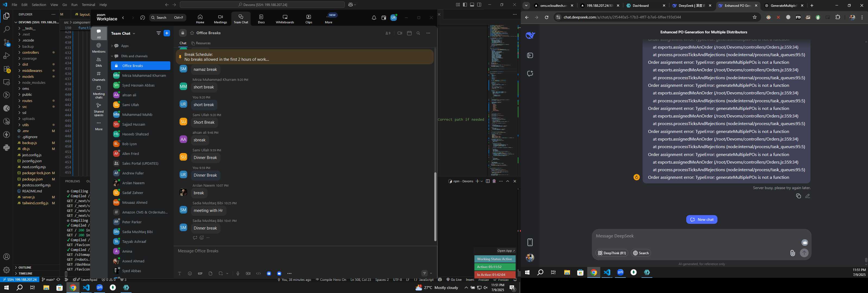This screenshot has height=293, width=868.
Task: Reply to last Dinner break message
Action: 195,238
